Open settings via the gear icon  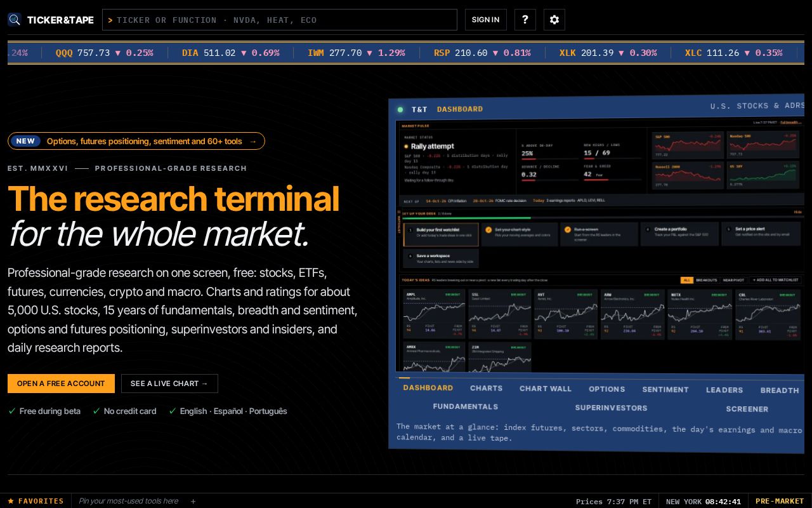click(554, 20)
